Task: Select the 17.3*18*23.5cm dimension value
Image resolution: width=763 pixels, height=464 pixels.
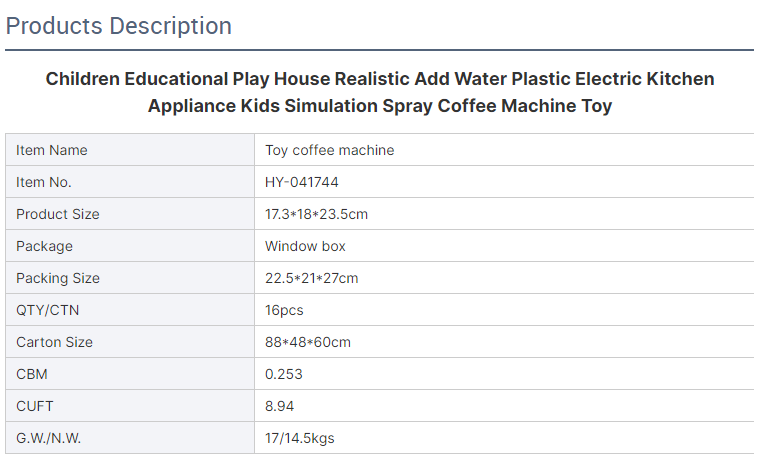Action: [x=316, y=214]
